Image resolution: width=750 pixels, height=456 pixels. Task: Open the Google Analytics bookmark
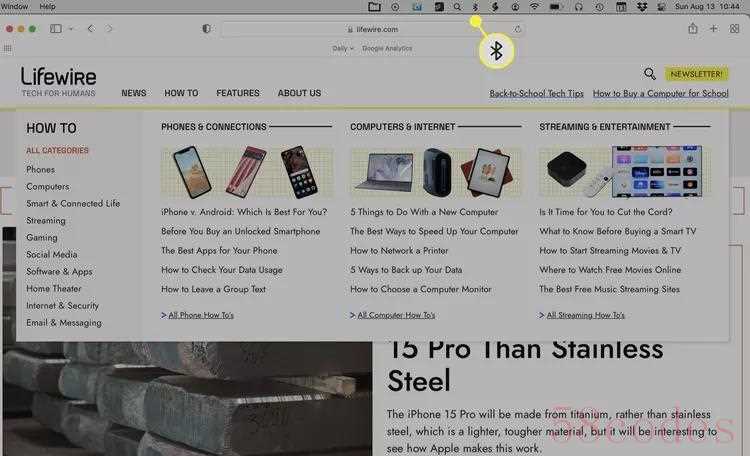(x=387, y=48)
